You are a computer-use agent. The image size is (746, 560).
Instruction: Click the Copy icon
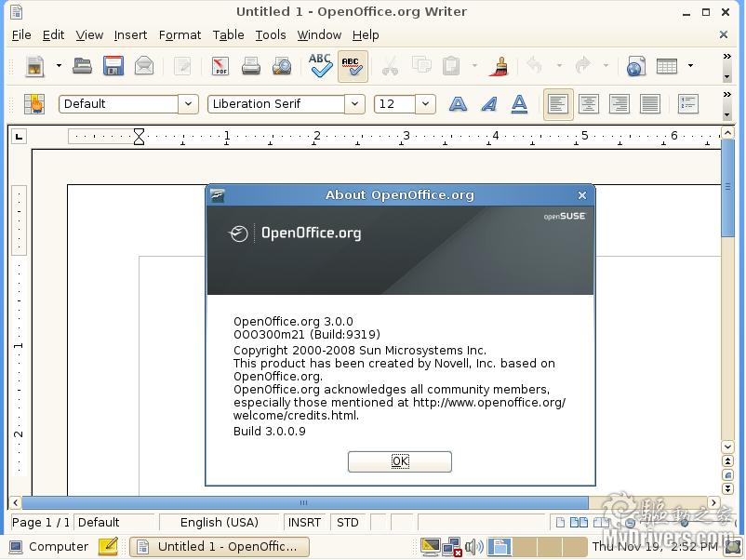click(421, 65)
